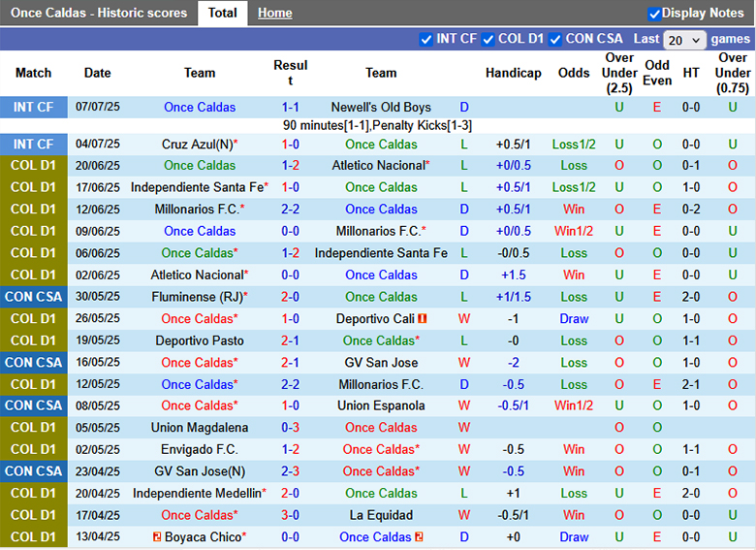Screen dimensions: 756x550
Task: Click red card icon after Once Caldas 13/04/25
Action: pyautogui.click(x=419, y=537)
